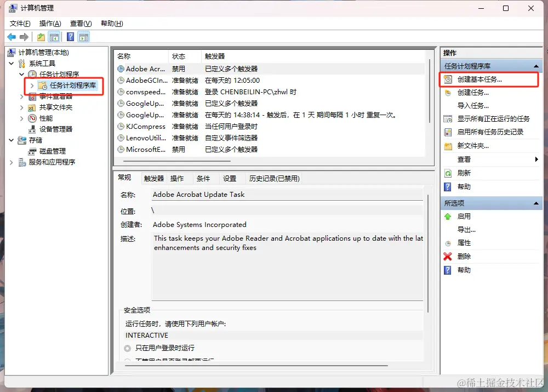Toggle the action pane toolbar icon
548x392 pixels.
click(x=84, y=37)
